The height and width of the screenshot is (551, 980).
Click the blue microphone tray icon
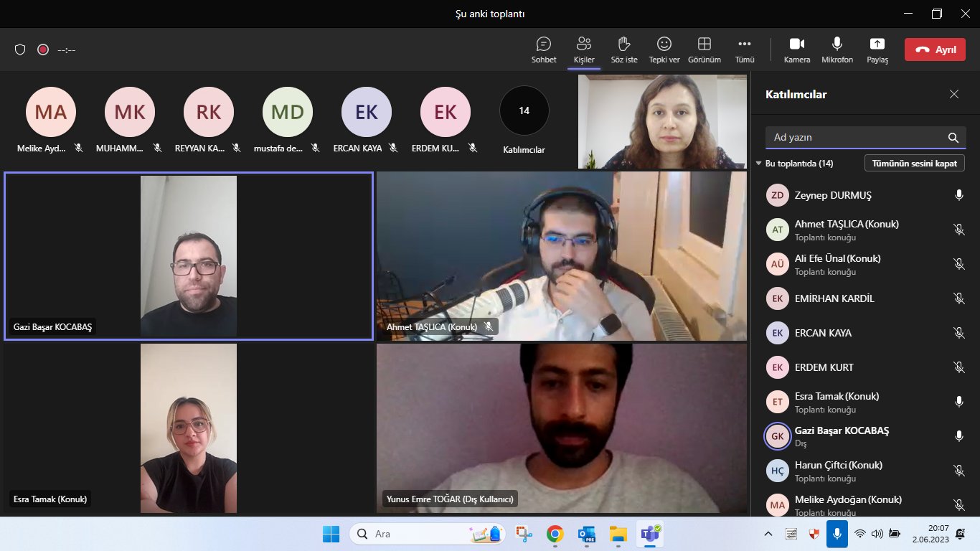[x=837, y=534]
